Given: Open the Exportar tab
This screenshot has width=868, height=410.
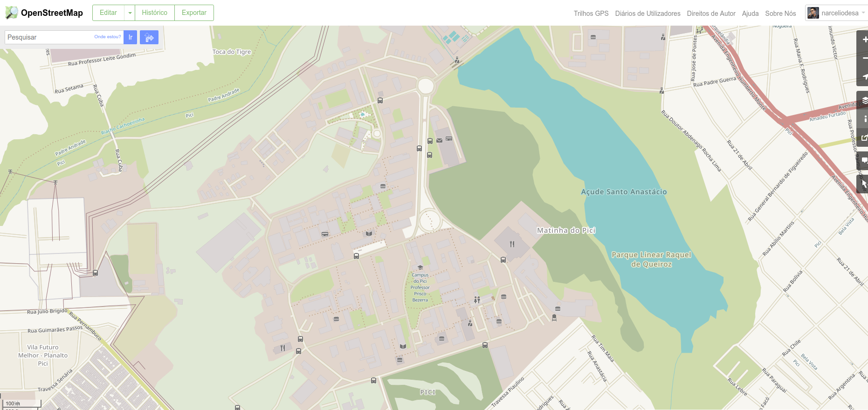Looking at the screenshot, I should 194,13.
